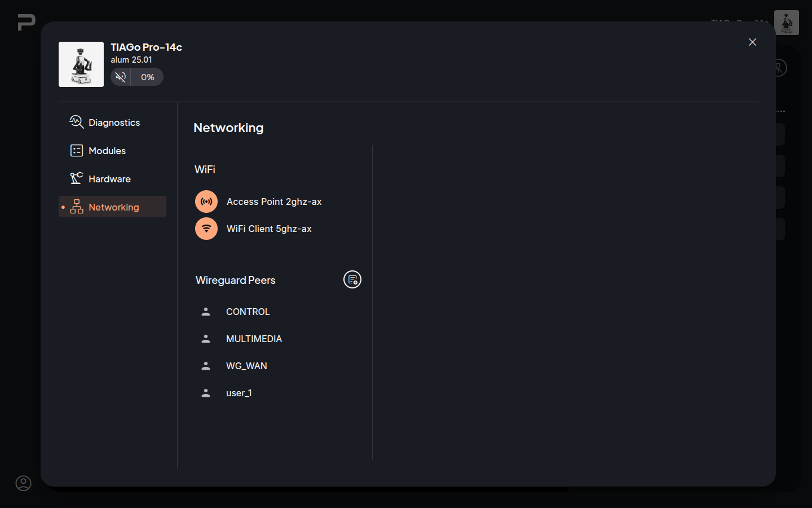The width and height of the screenshot is (812, 508).
Task: Select the Networking sidebar item
Action: 113,207
